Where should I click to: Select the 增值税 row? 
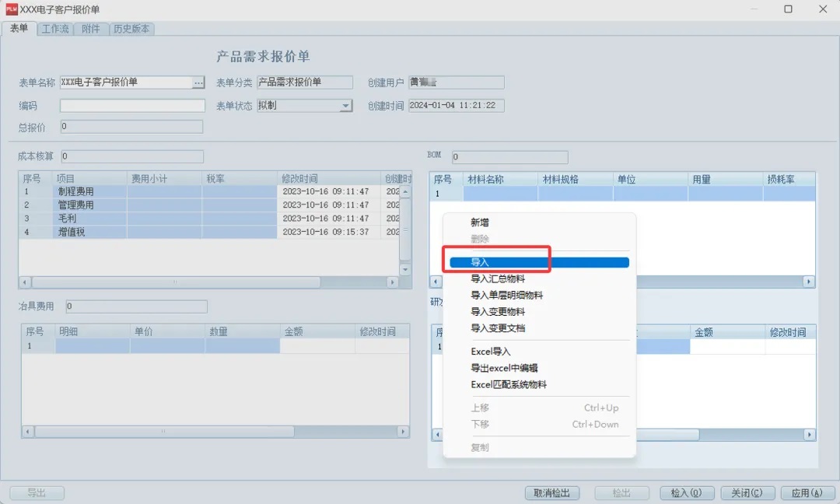click(209, 232)
